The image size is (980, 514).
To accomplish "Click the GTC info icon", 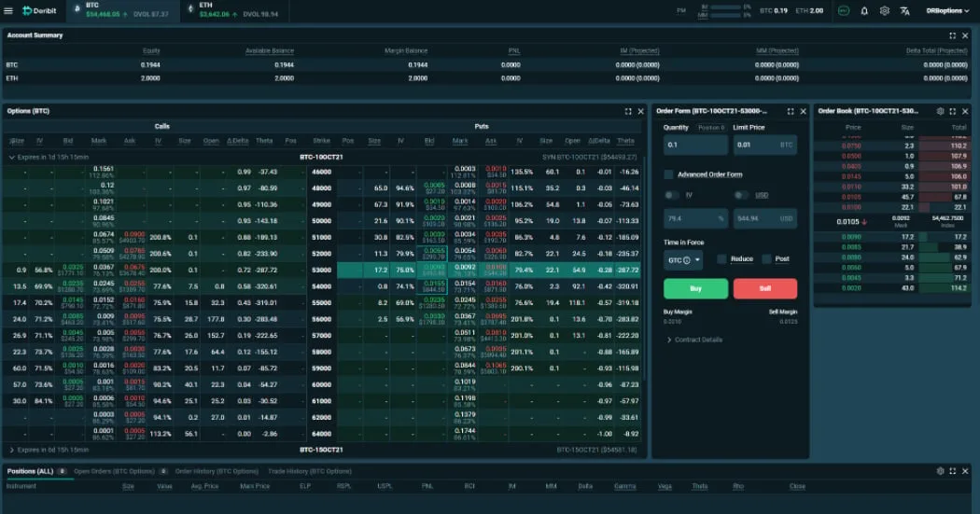I will [x=687, y=260].
